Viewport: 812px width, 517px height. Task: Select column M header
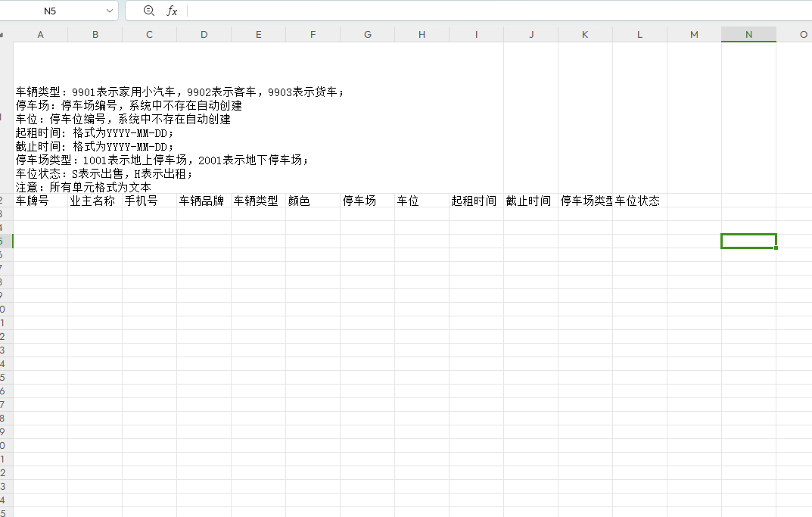694,35
